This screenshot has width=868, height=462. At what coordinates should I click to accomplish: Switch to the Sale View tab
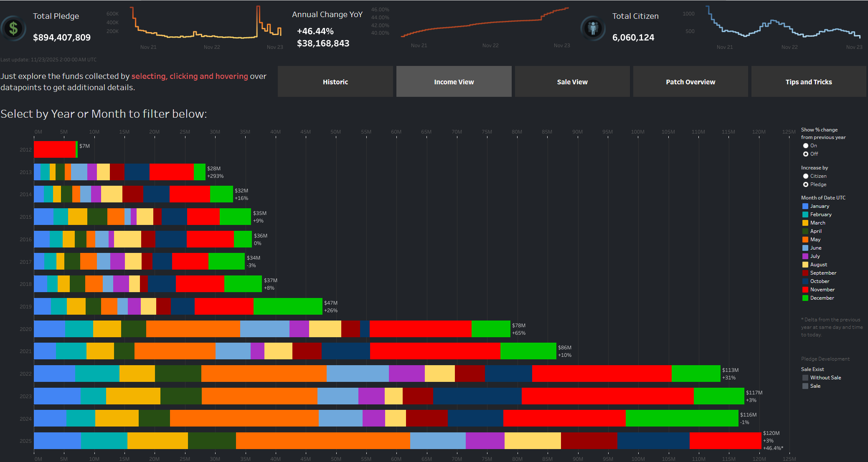coord(572,82)
